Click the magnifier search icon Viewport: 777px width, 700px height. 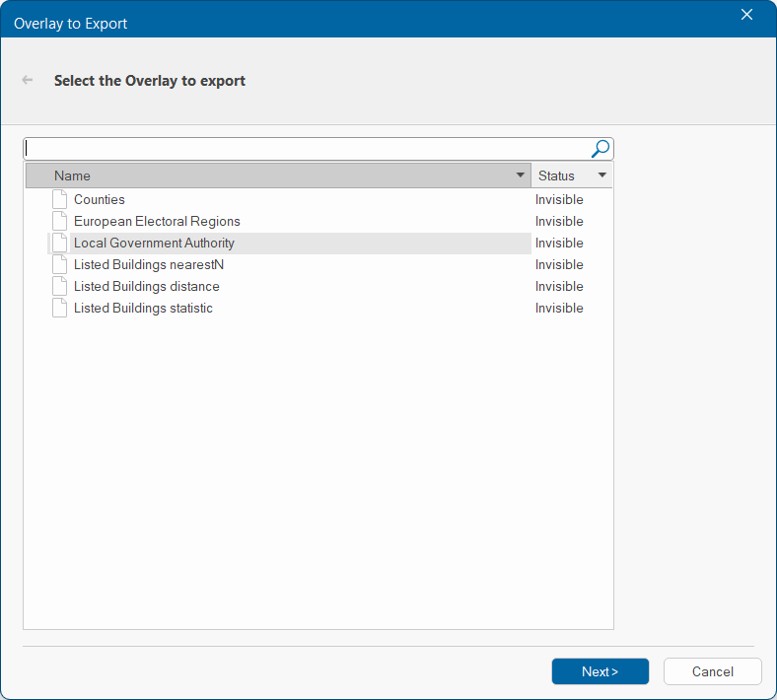point(600,149)
